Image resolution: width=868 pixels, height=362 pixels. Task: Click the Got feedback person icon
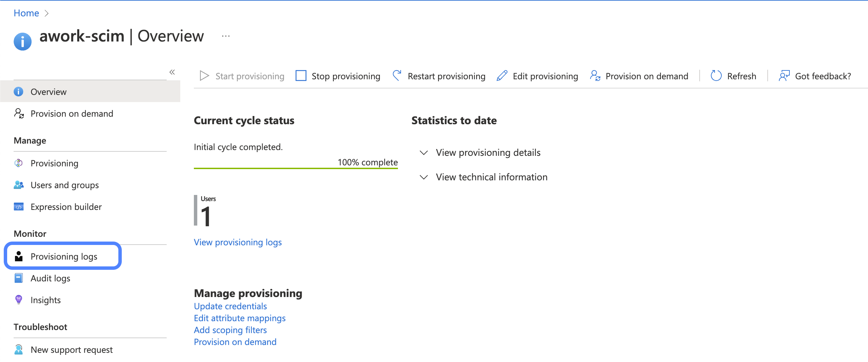[784, 76]
